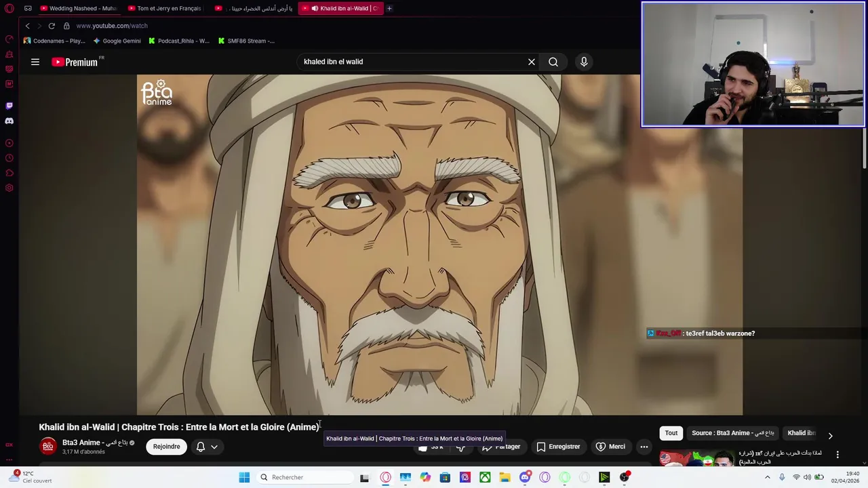Start voice search with microphone icon
Screen dimensions: 868x488
[584, 62]
